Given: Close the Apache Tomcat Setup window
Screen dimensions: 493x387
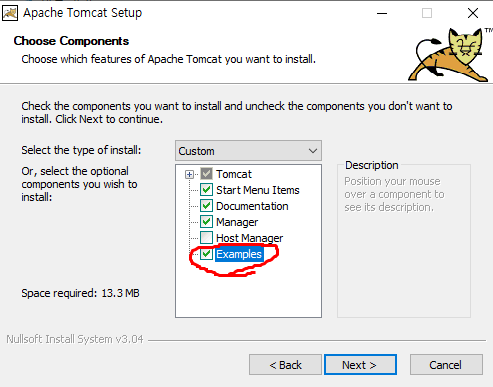Looking at the screenshot, I should [473, 13].
